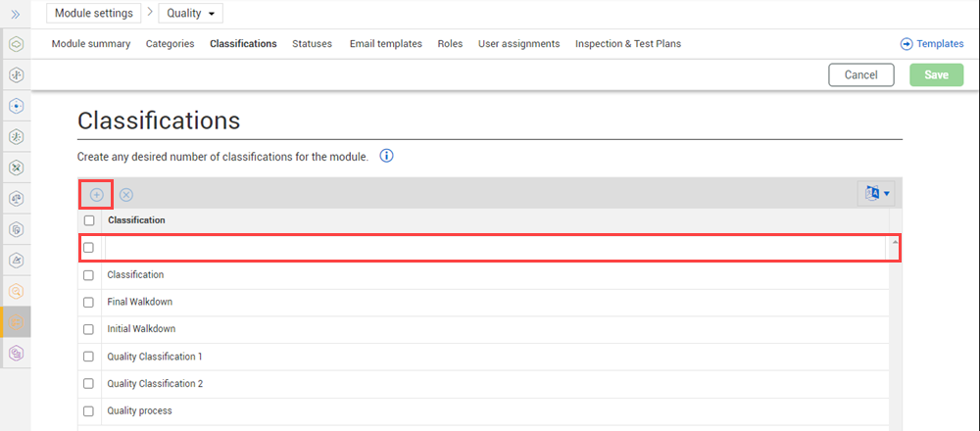Switch to the Statuses tab
Viewport: 980px width, 431px height.
(312, 44)
